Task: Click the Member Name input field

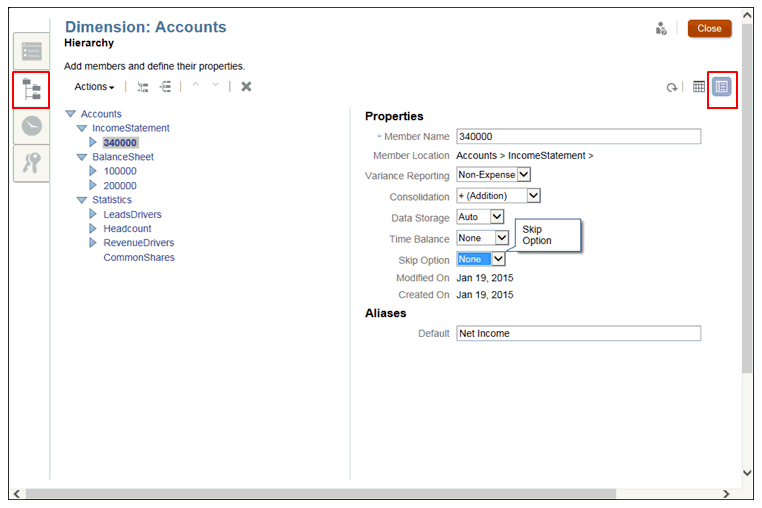Action: pyautogui.click(x=578, y=137)
